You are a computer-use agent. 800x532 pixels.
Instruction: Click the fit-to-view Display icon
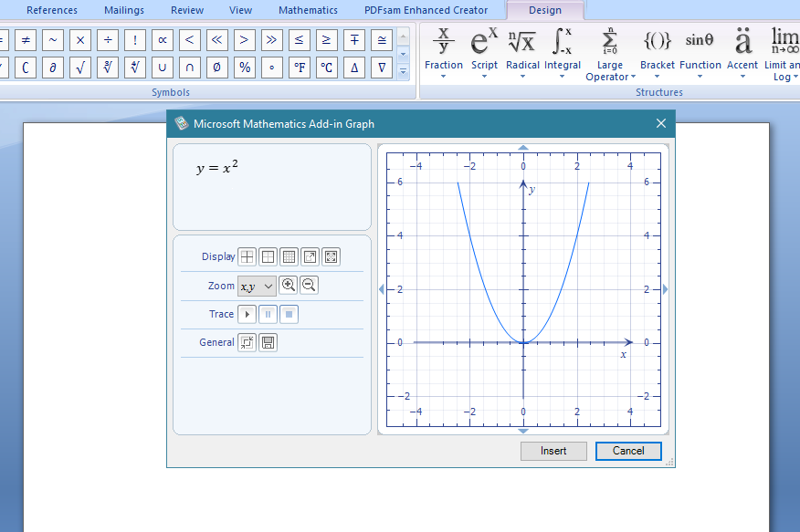tap(331, 256)
